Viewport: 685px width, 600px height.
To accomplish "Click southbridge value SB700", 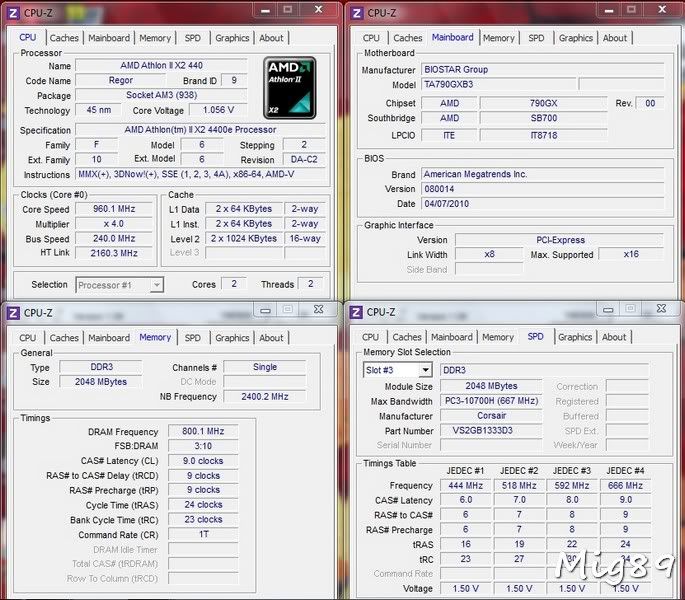I will pos(543,118).
